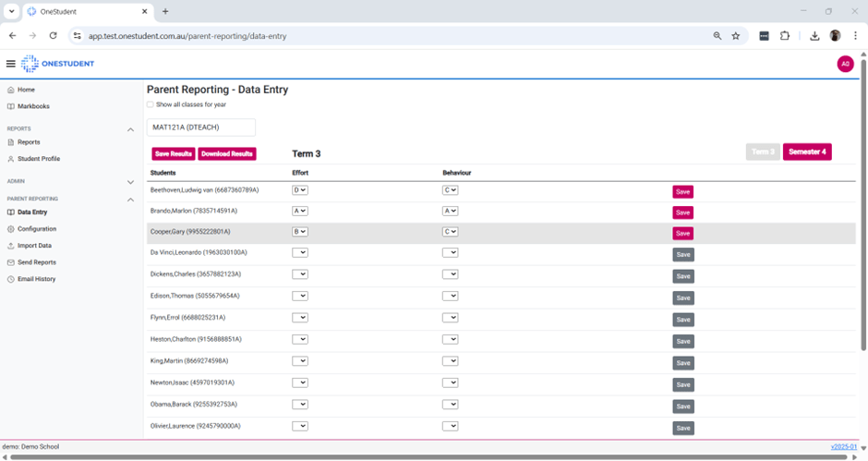Viewport: 868px width, 461px height.
Task: Click the Download Results button
Action: 227,153
